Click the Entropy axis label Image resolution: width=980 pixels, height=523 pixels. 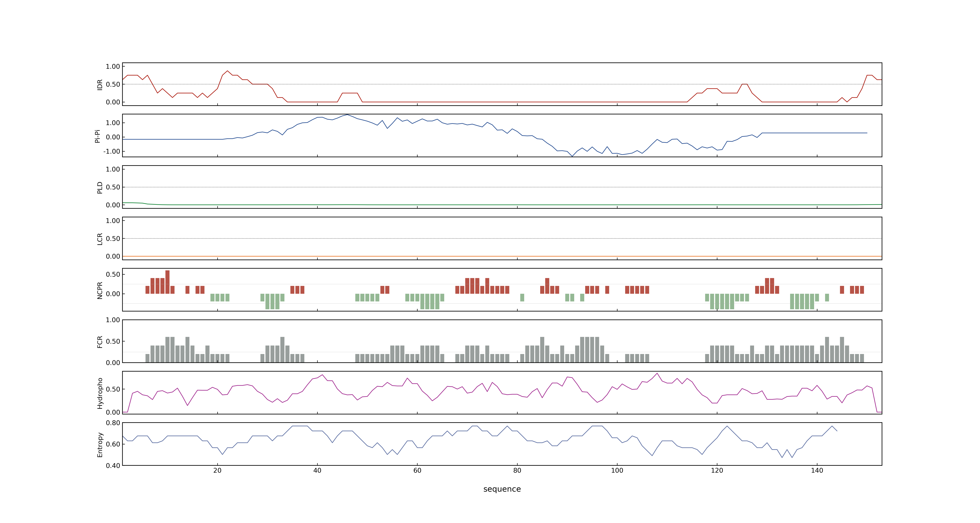(x=100, y=445)
